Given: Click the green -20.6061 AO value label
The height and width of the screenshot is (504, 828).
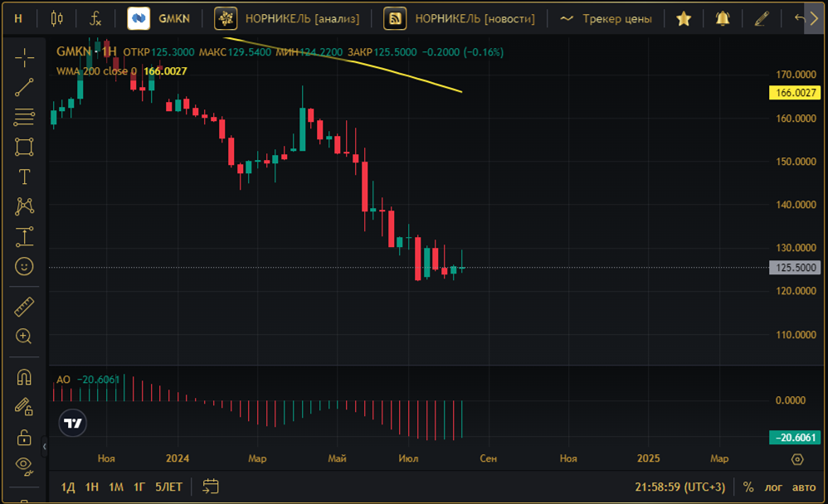Looking at the screenshot, I should coord(796,438).
